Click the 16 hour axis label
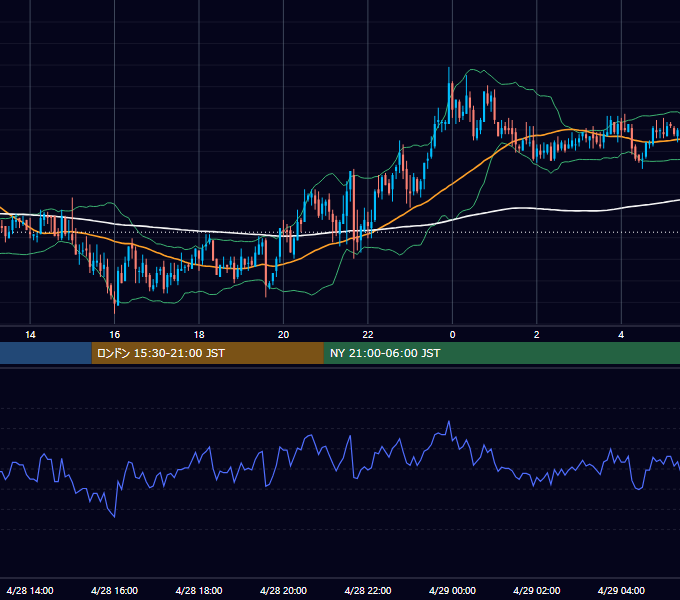Viewport: 680px width, 600px height. click(114, 335)
